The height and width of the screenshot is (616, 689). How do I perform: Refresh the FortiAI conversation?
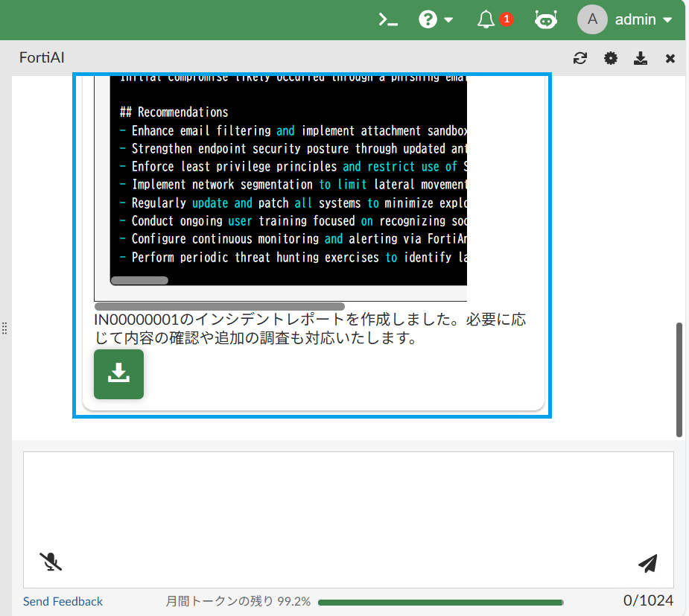coord(580,58)
